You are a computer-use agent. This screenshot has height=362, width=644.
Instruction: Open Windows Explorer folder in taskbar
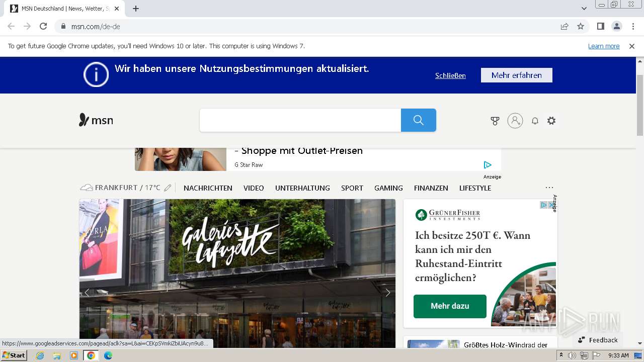[57, 355]
